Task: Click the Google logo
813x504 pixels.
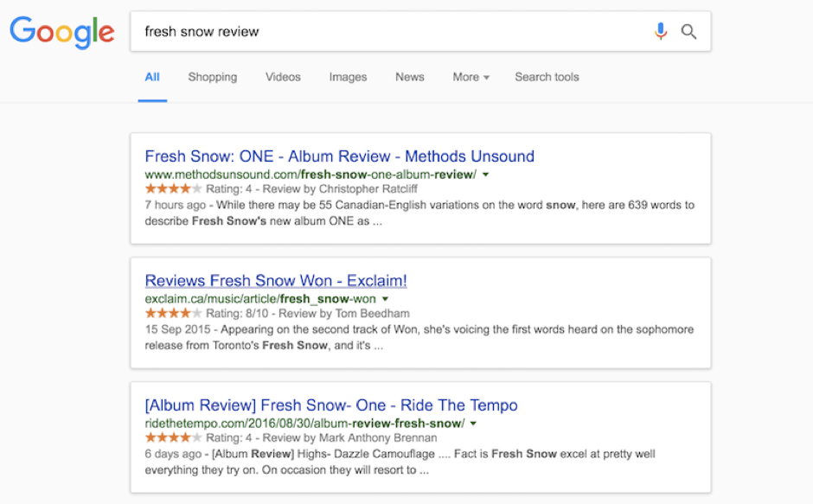Action: [x=62, y=32]
